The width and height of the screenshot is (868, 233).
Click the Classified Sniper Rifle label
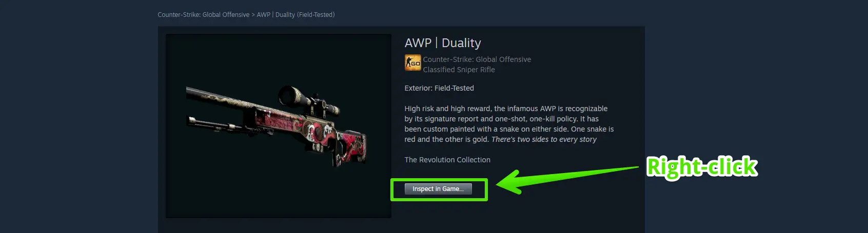459,70
